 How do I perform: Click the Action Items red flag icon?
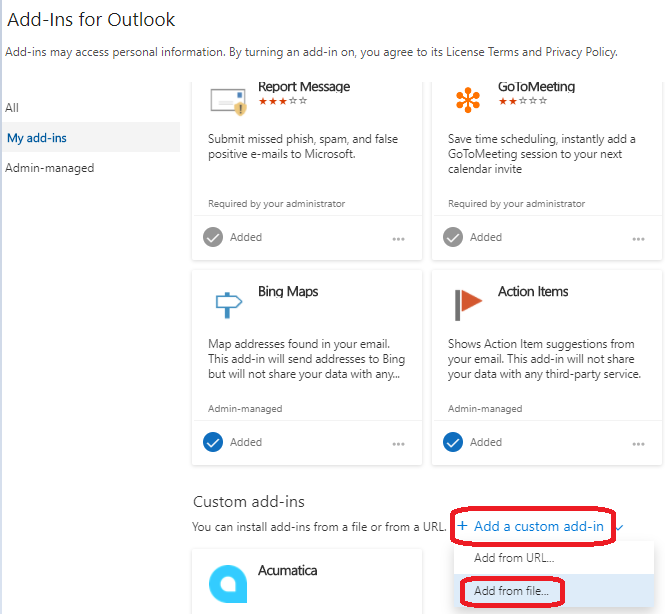pyautogui.click(x=467, y=304)
